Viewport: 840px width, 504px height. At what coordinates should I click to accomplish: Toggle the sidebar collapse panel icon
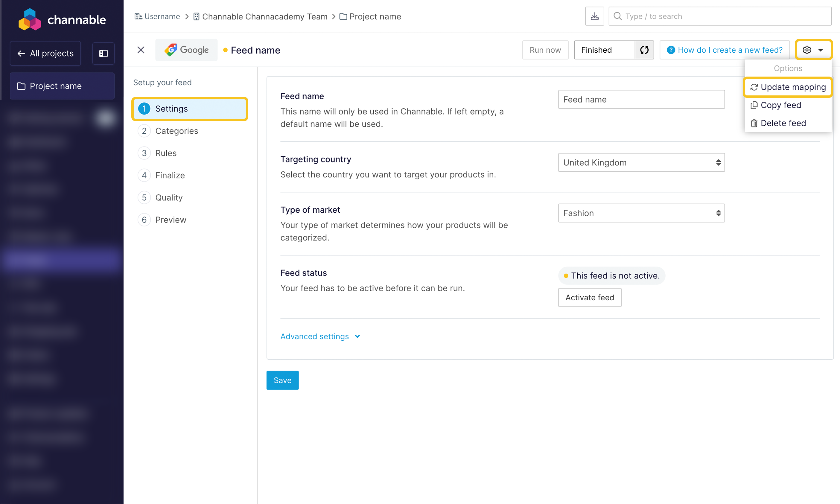pos(103,53)
